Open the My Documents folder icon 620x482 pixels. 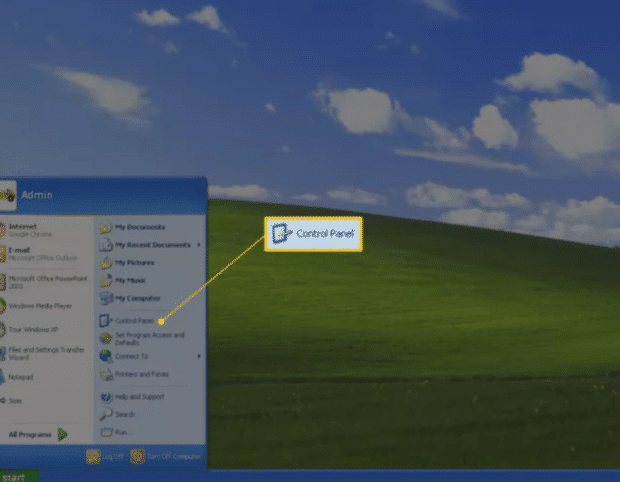pos(106,227)
